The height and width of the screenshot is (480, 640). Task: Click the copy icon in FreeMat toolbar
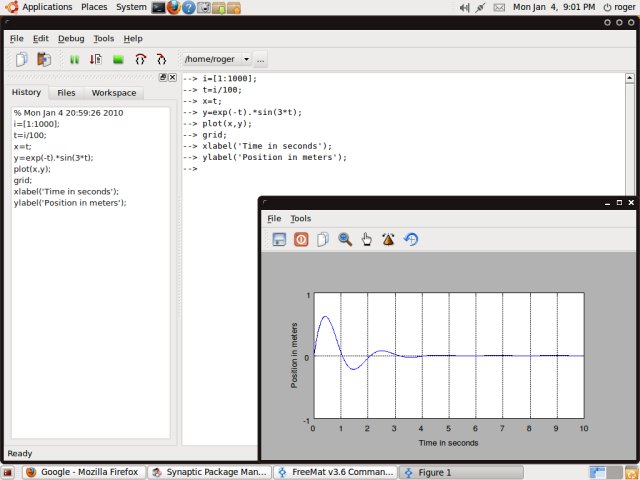pos(21,60)
